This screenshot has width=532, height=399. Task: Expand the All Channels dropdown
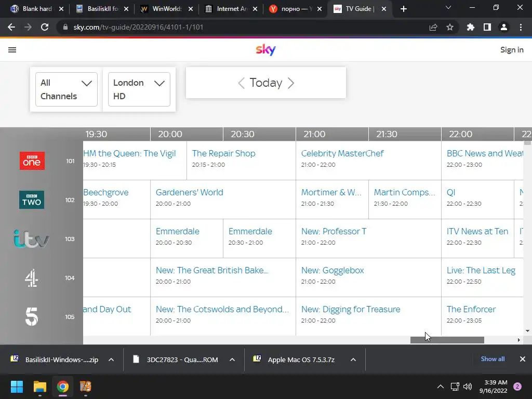66,89
